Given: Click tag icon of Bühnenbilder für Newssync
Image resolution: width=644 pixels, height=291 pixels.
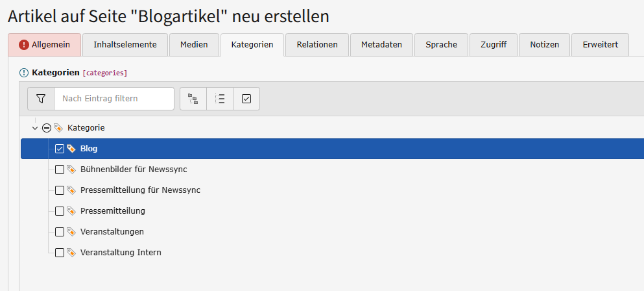Looking at the screenshot, I should point(71,169).
